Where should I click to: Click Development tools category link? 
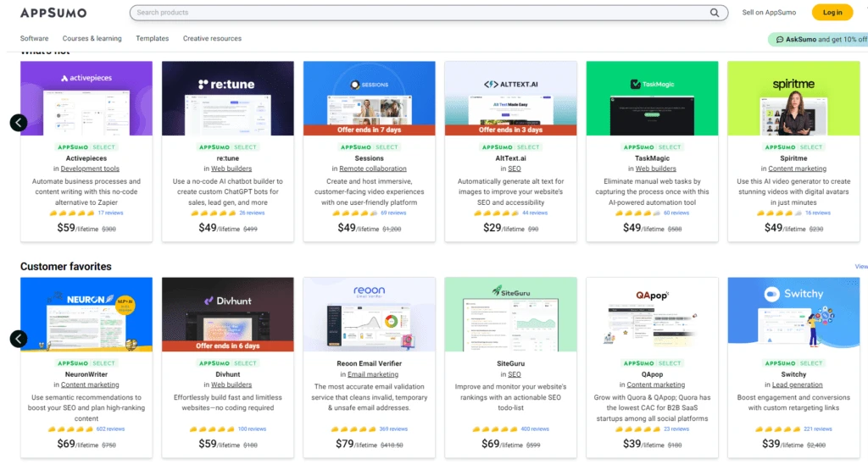click(90, 169)
